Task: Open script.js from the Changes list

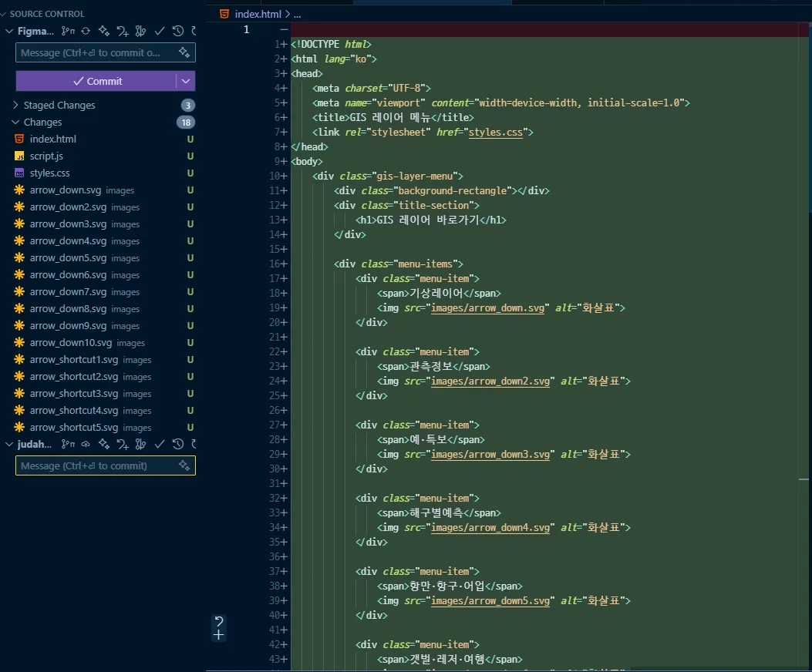Action: pyautogui.click(x=46, y=156)
